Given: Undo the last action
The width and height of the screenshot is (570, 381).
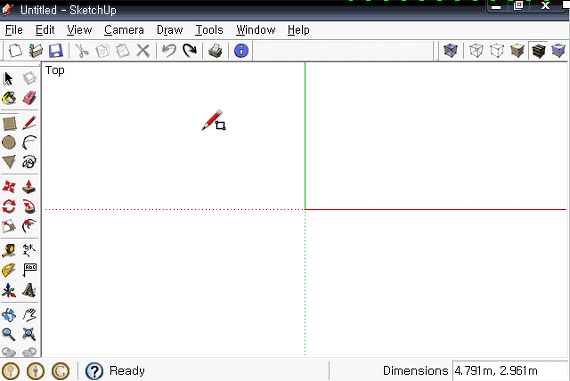Looking at the screenshot, I should (169, 51).
